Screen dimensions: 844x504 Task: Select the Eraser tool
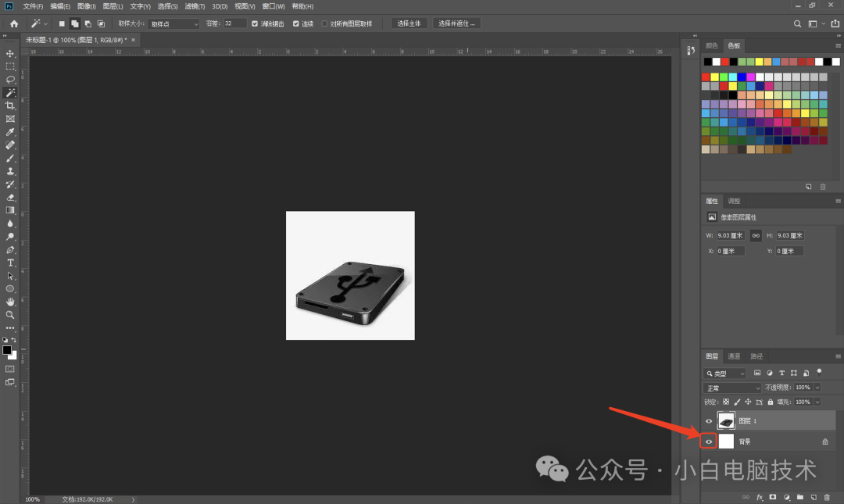pyautogui.click(x=10, y=198)
